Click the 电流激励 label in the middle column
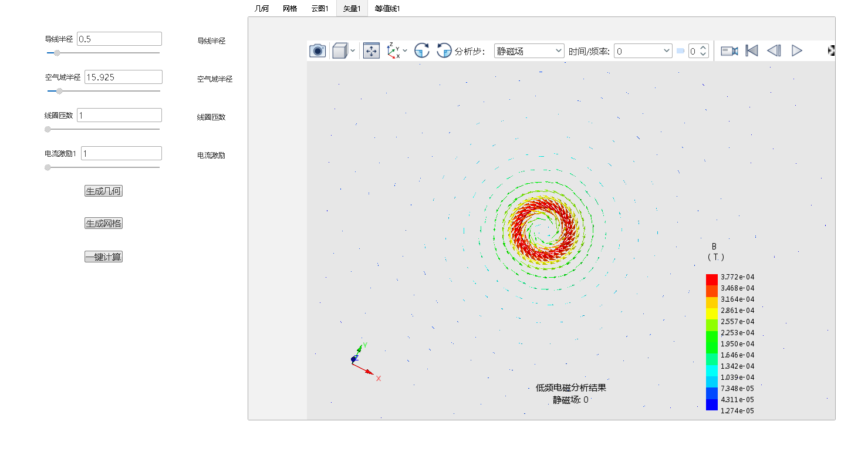The height and width of the screenshot is (455, 868). click(211, 156)
